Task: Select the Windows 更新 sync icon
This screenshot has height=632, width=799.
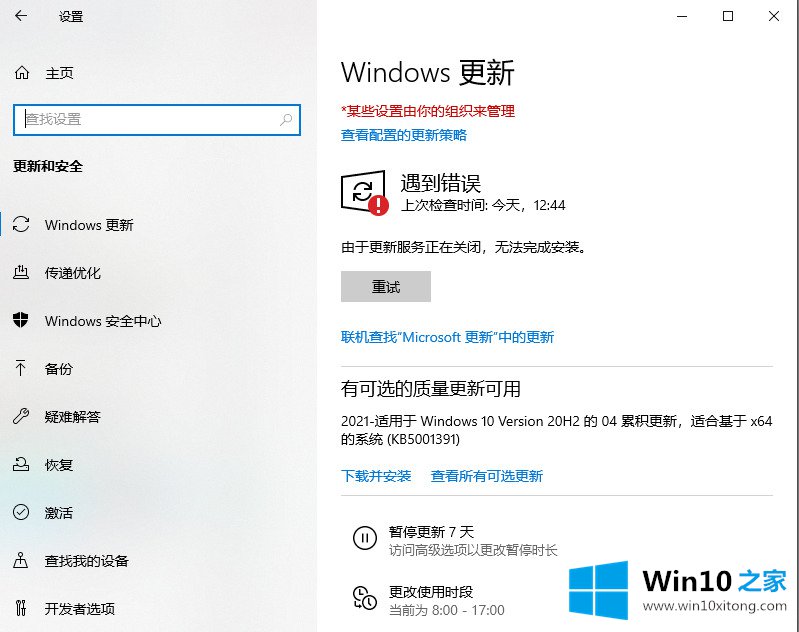Action: pyautogui.click(x=21, y=224)
